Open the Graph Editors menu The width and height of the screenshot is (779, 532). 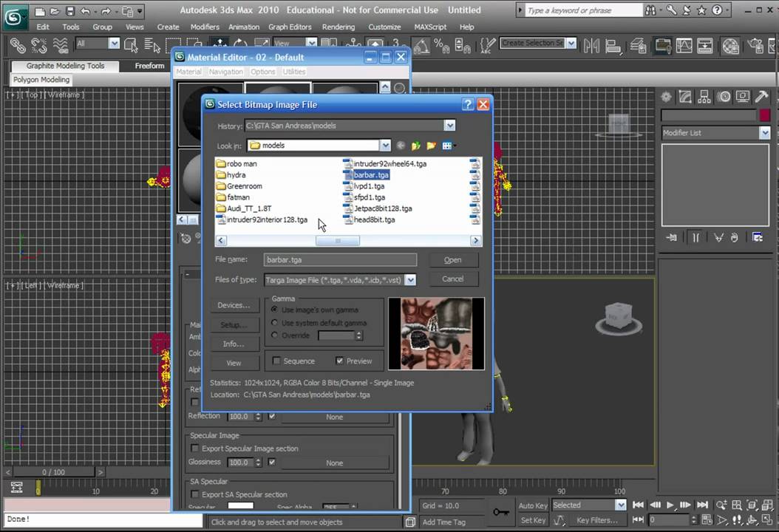coord(290,27)
